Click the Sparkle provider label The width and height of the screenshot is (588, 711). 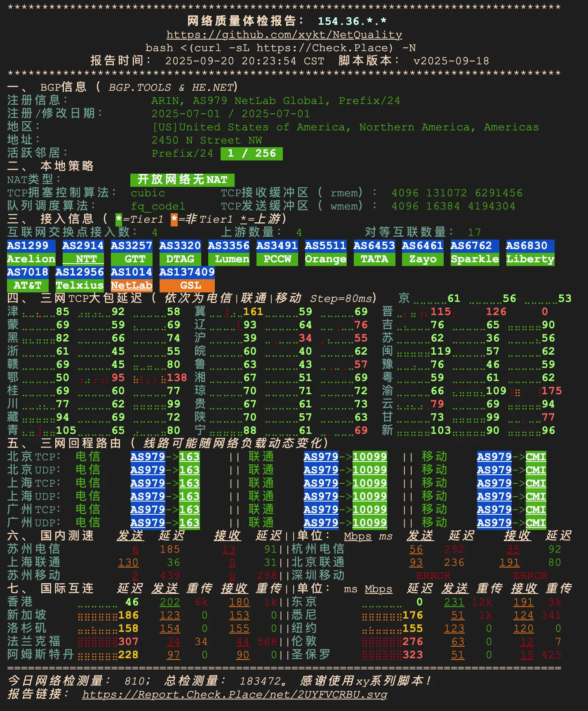coord(475,259)
